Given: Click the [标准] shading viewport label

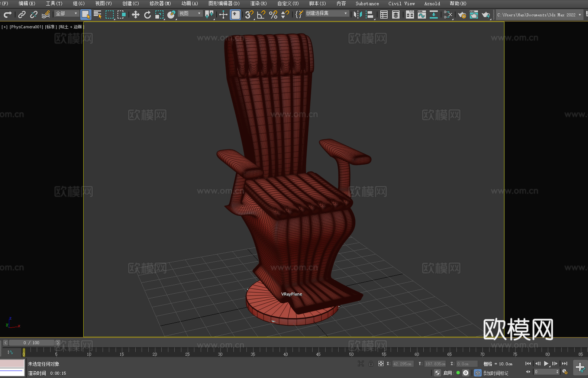Looking at the screenshot, I should pyautogui.click(x=51, y=27).
